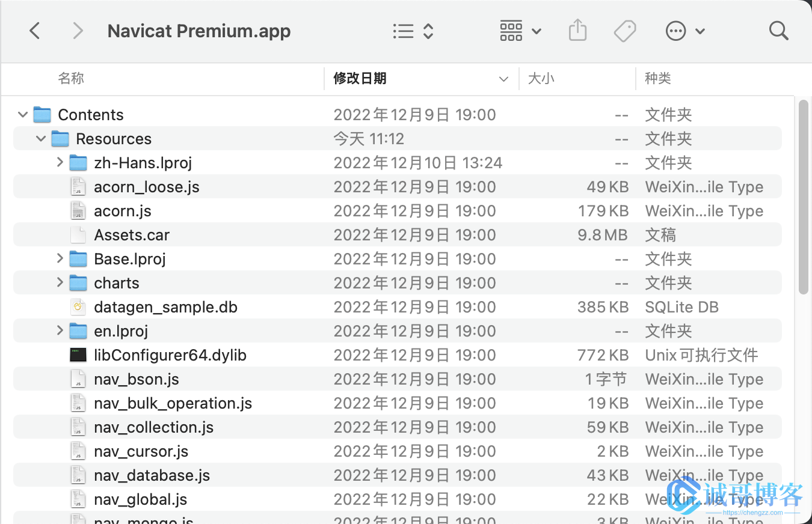Click the nav_database.js file name
Screen dimensions: 812x524
point(152,475)
